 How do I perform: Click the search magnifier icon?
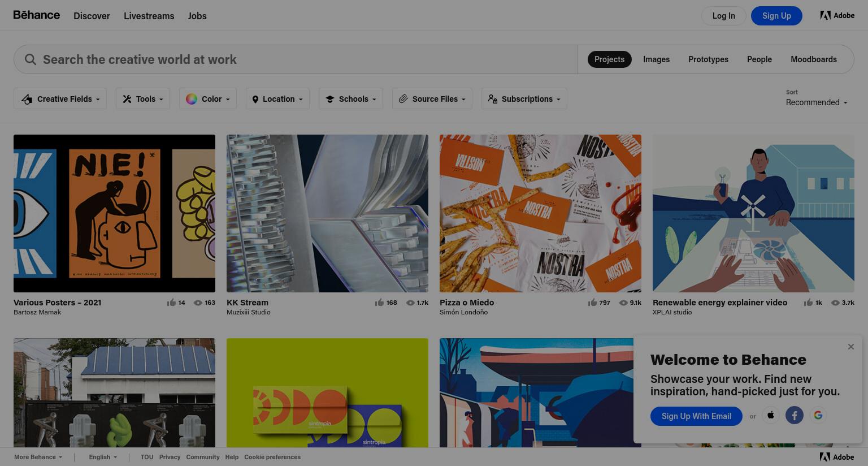coord(31,59)
